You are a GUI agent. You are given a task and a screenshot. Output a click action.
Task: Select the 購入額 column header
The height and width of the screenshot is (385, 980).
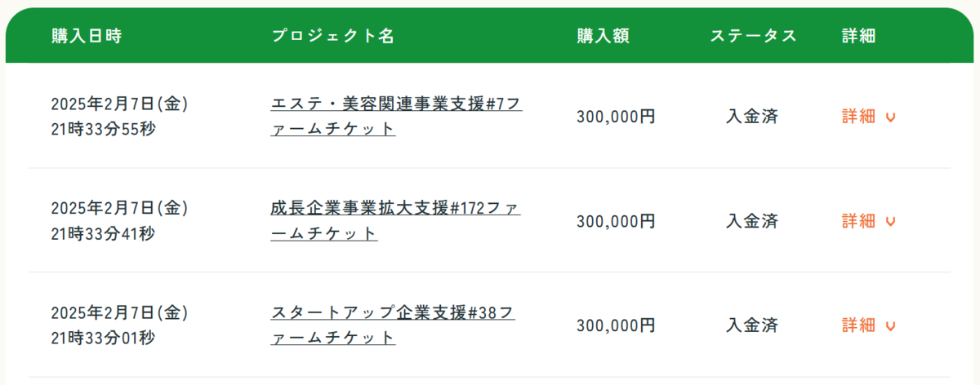[x=604, y=36]
